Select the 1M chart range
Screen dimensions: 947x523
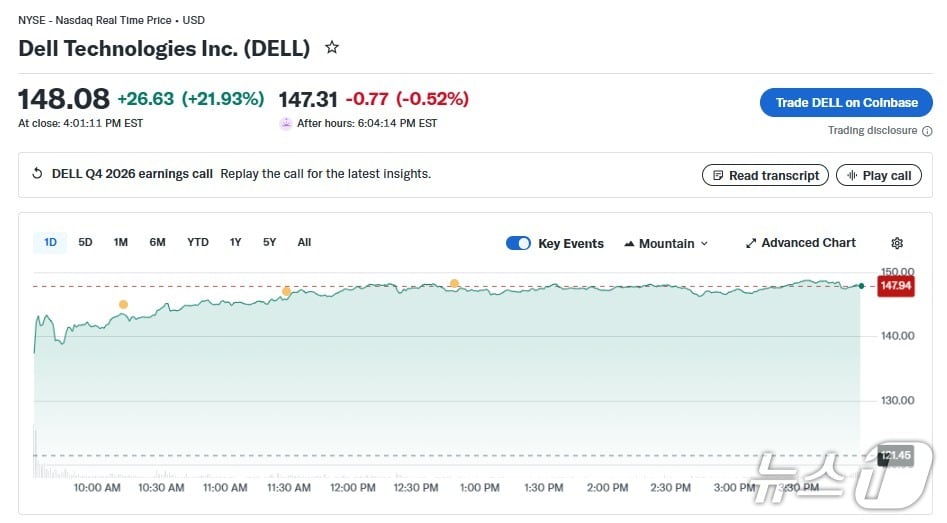point(121,242)
